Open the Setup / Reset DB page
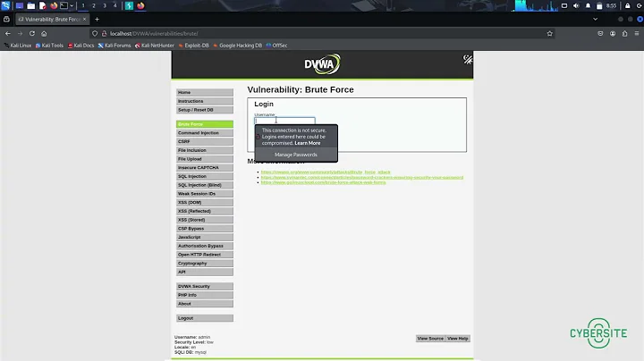Viewport: 644px width, 361px height. pyautogui.click(x=205, y=110)
